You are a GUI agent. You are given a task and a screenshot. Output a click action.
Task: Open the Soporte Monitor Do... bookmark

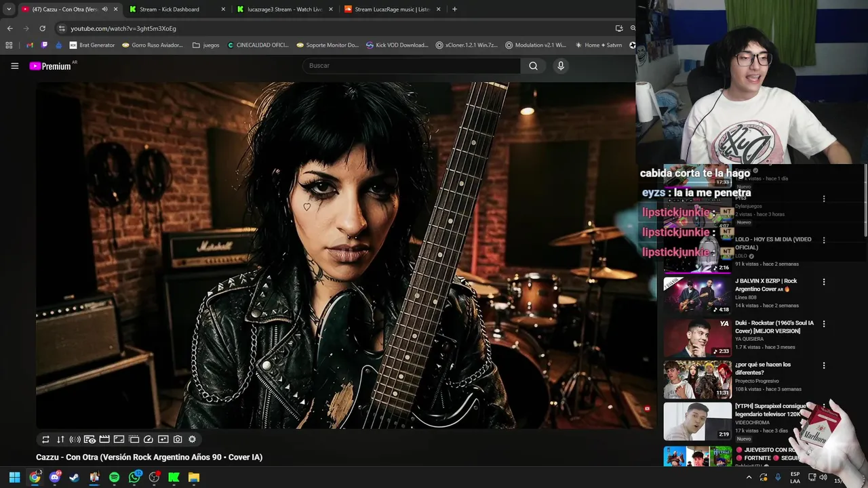[x=328, y=45]
